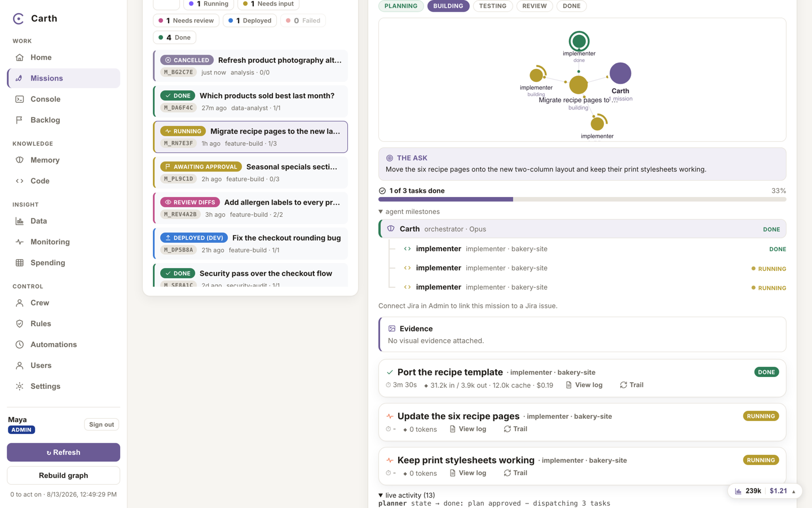Click the done implementer graph node
This screenshot has height=508, width=812.
(x=579, y=41)
